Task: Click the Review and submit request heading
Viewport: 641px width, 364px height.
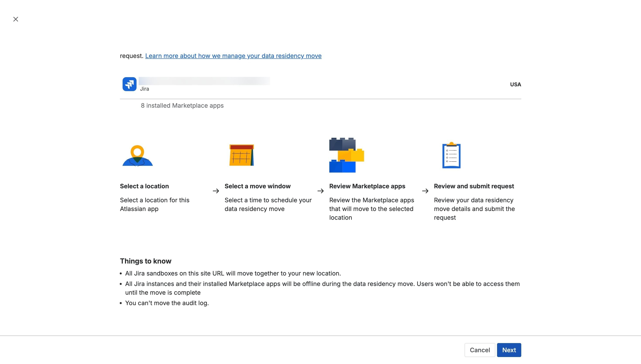Action: pyautogui.click(x=474, y=186)
